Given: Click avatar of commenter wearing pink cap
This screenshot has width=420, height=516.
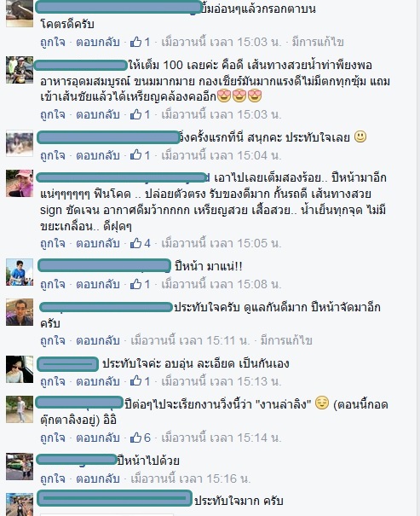Looking at the screenshot, I should pos(20,183).
